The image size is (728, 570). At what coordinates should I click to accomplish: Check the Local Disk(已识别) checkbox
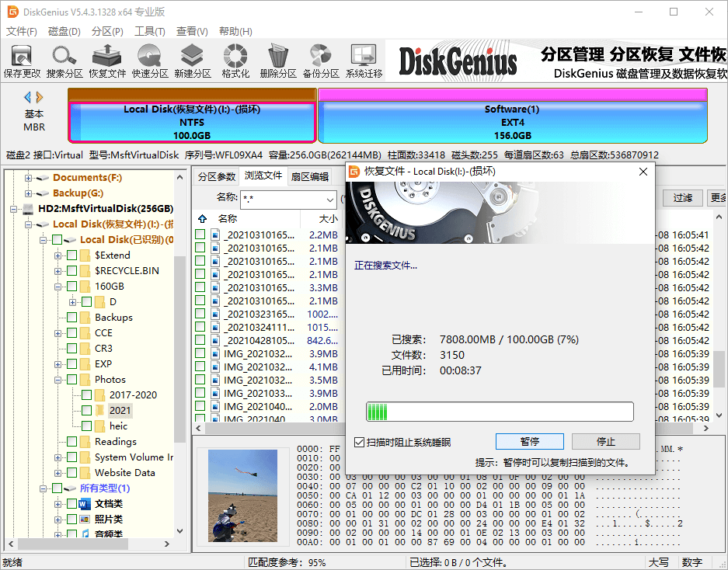(57, 239)
